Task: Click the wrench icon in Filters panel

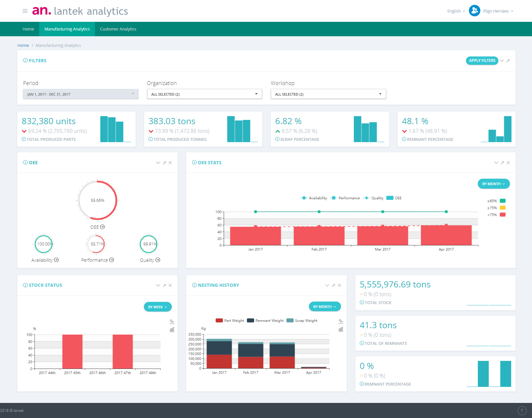Action: click(508, 61)
